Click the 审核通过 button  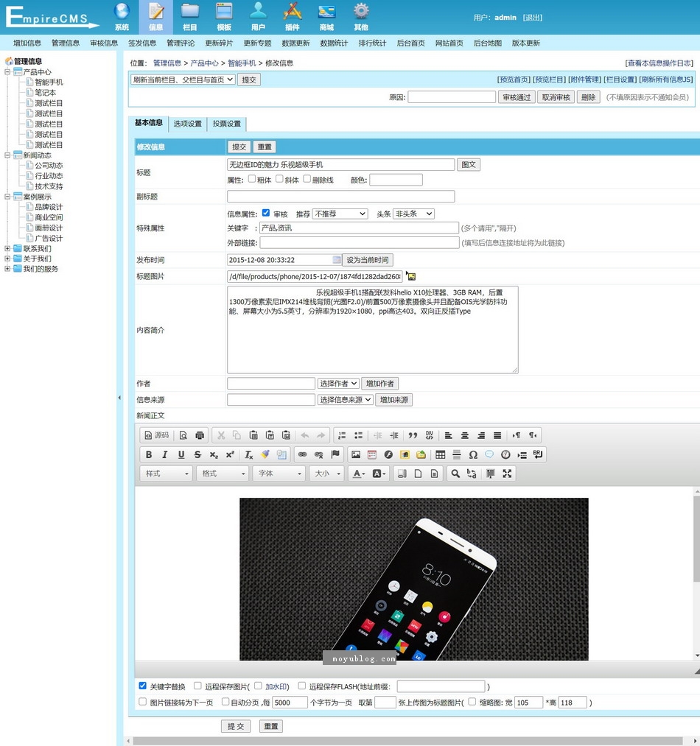point(517,97)
